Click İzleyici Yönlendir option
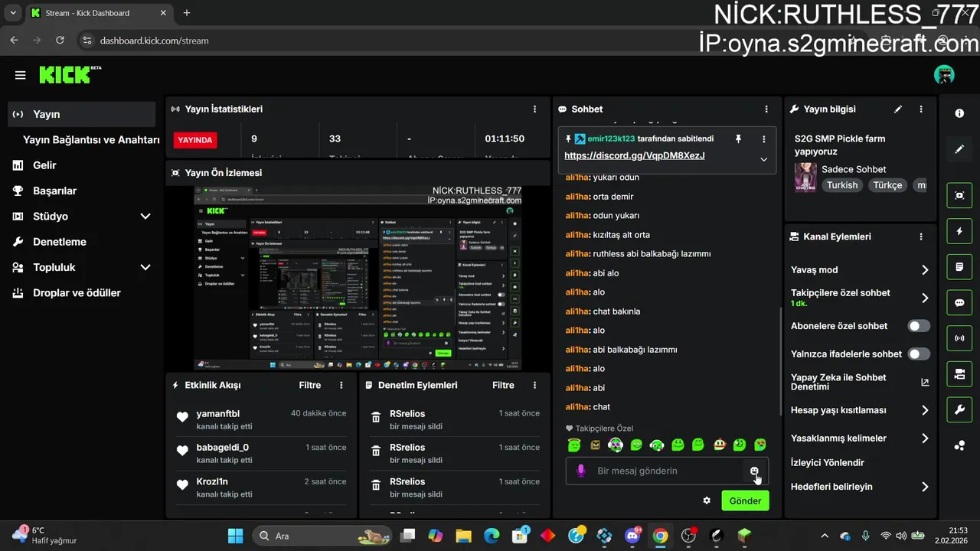 click(828, 463)
